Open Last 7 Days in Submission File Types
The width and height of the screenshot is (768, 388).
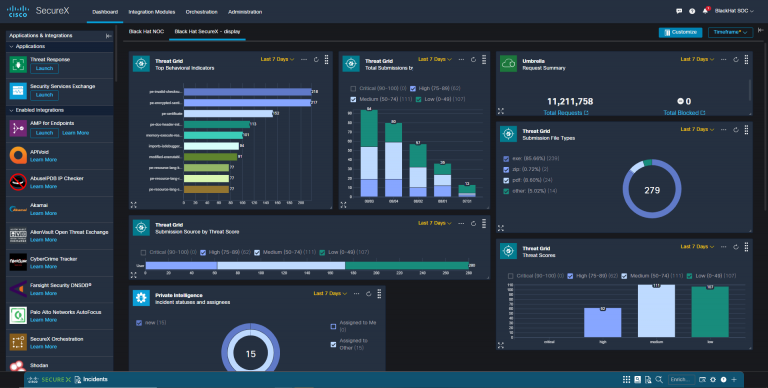point(697,129)
